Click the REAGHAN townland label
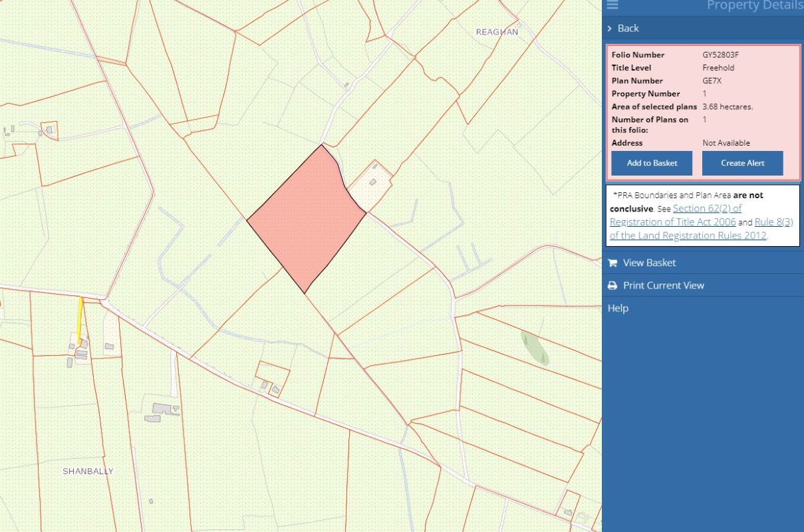 coord(497,32)
